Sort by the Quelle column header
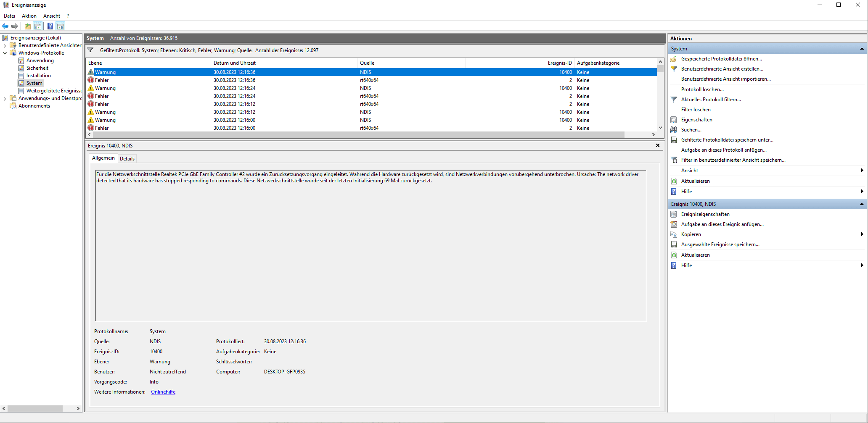This screenshot has height=423, width=868. [x=411, y=63]
